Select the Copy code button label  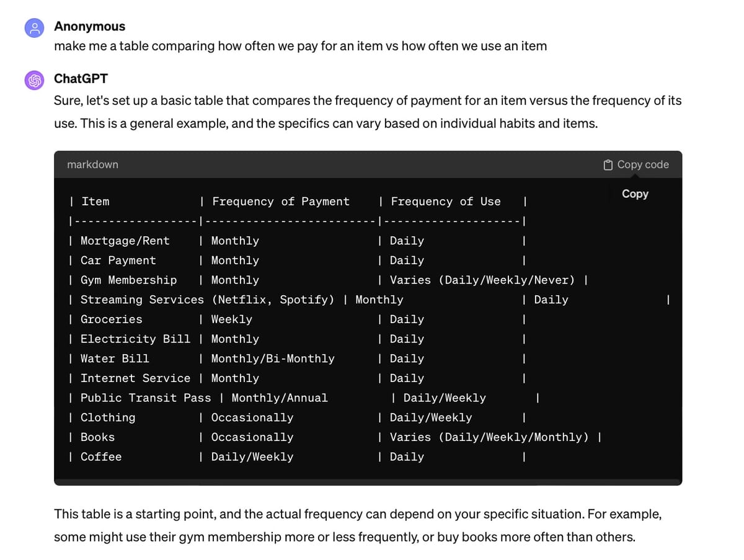pyautogui.click(x=643, y=164)
